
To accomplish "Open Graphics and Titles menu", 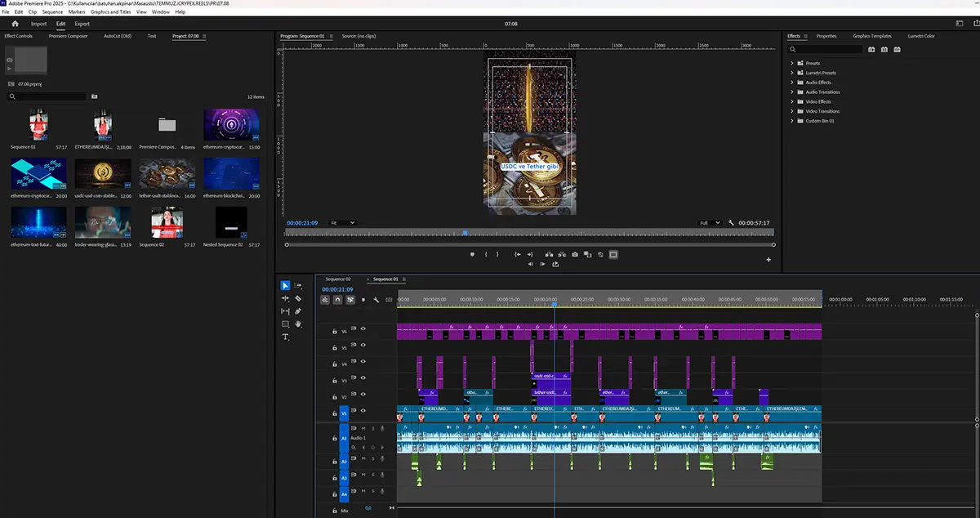I will click(x=111, y=12).
